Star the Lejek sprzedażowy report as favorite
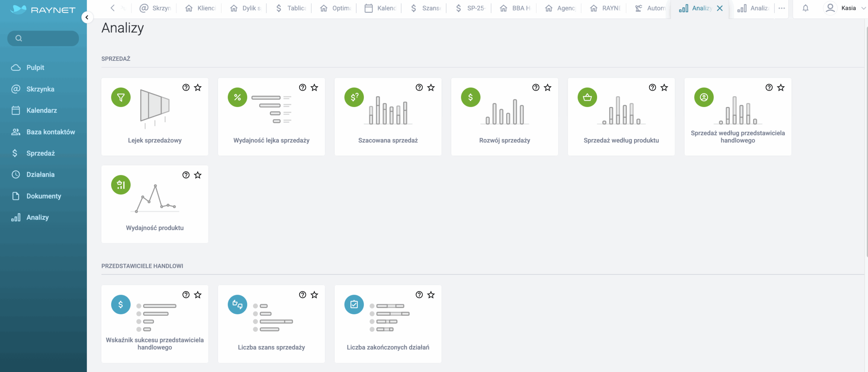The height and width of the screenshot is (372, 868). click(x=198, y=88)
